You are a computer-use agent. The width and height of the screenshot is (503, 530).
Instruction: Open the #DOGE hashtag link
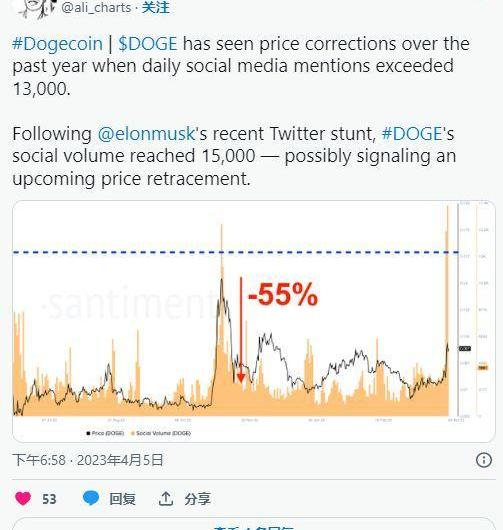coord(412,134)
